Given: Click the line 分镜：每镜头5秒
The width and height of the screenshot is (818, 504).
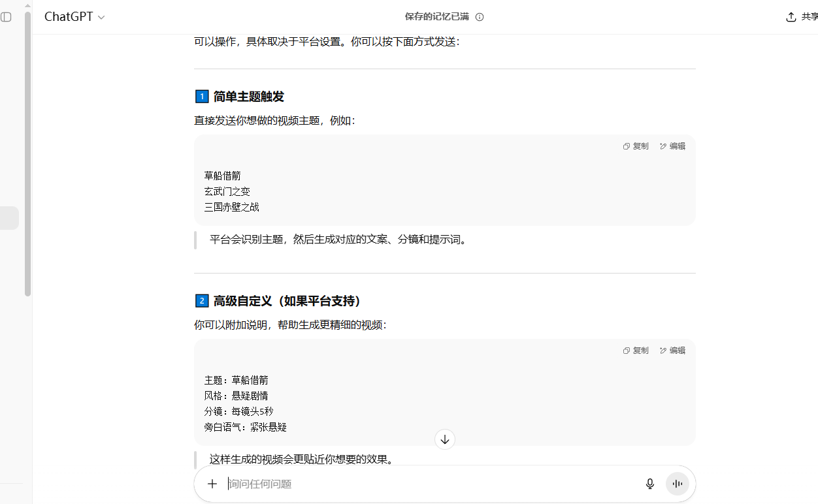Looking at the screenshot, I should [x=238, y=411].
